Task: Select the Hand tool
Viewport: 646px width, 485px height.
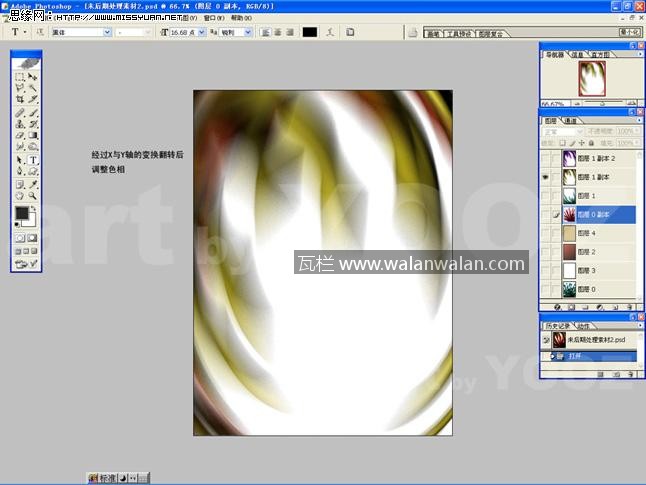Action: coord(20,196)
